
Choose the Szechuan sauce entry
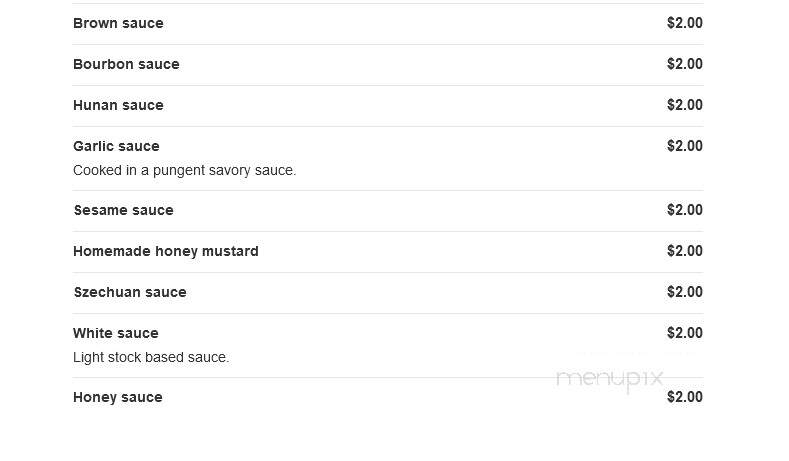pyautogui.click(x=130, y=292)
